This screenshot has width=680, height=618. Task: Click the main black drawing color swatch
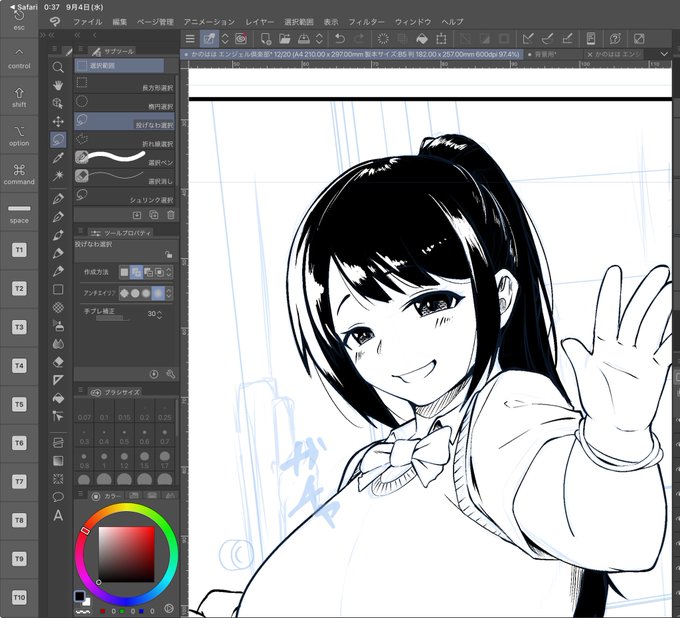point(79,596)
